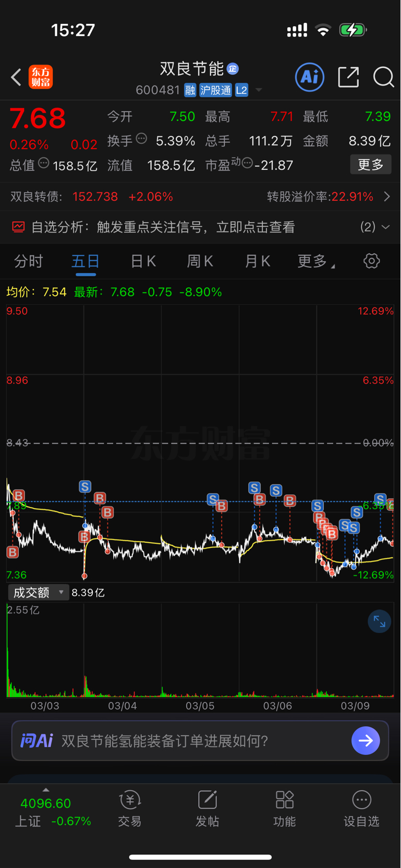Screen dimensions: 401x868
Task: Expand 自选分析 signals (2) chevron
Action: coord(385,227)
